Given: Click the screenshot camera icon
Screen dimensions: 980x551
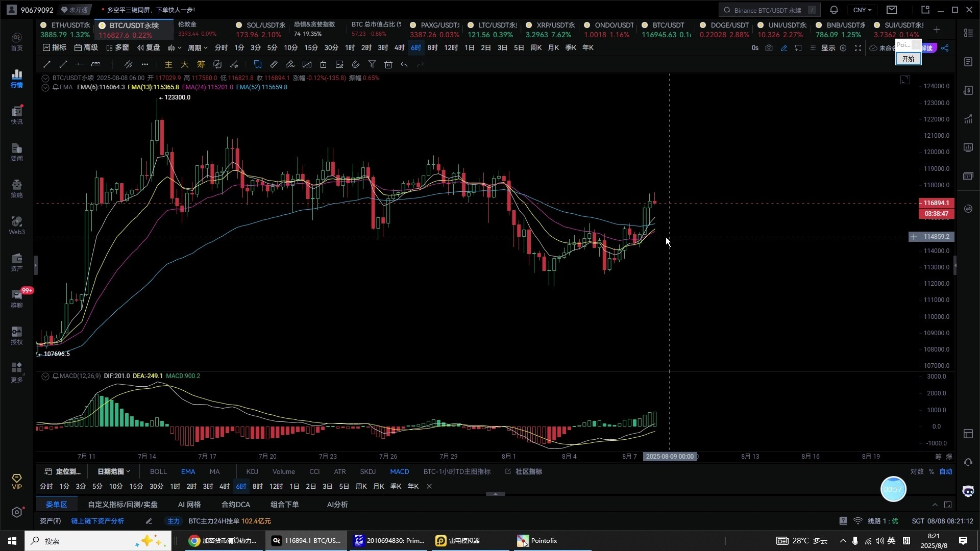Looking at the screenshot, I should [769, 48].
